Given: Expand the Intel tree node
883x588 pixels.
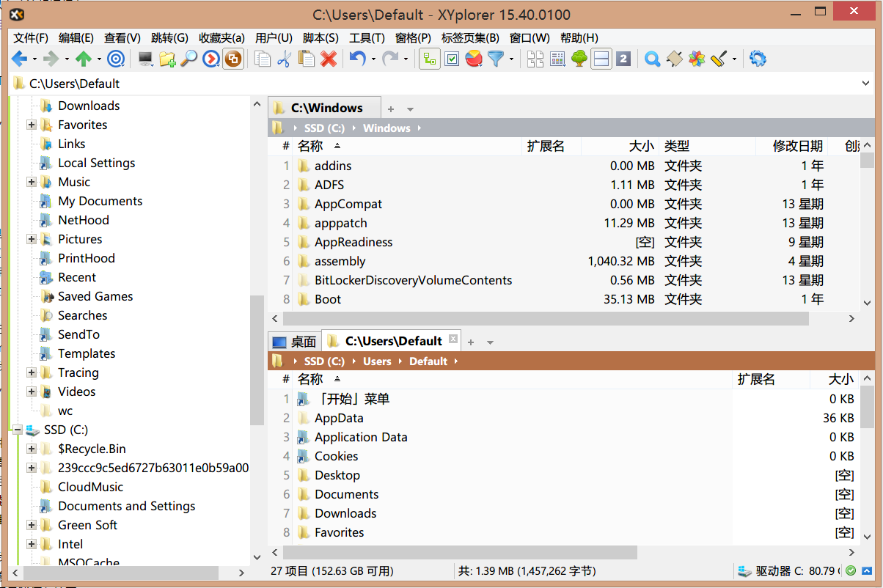Looking at the screenshot, I should tap(32, 545).
